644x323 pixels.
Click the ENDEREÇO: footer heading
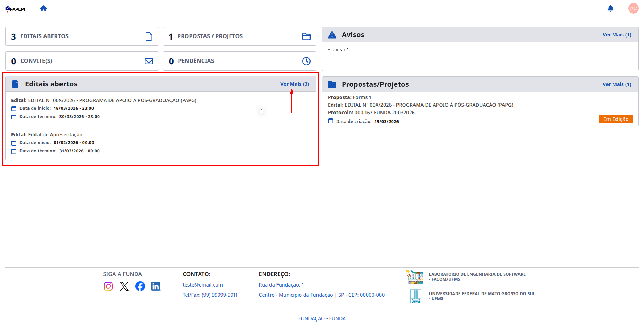[x=274, y=274]
